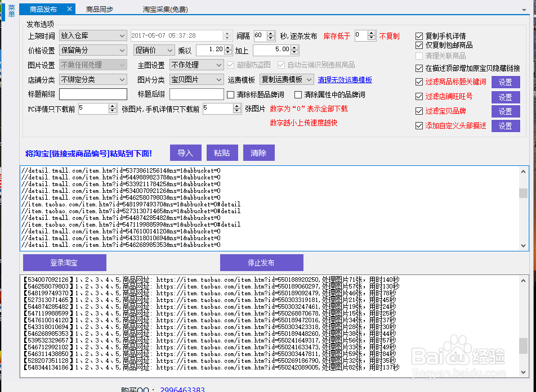
Task: Click the 停止发布 button
Action: click(261, 263)
